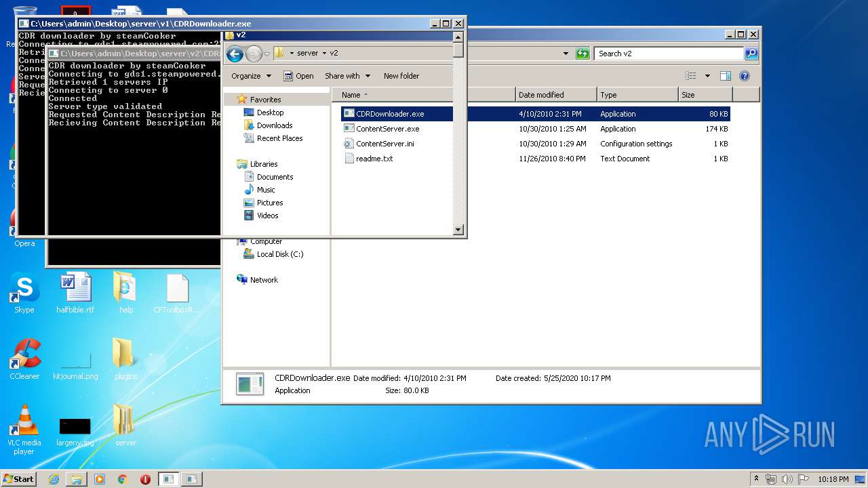868x488 pixels.
Task: Expand the view options dropdown arrow
Action: tap(707, 76)
